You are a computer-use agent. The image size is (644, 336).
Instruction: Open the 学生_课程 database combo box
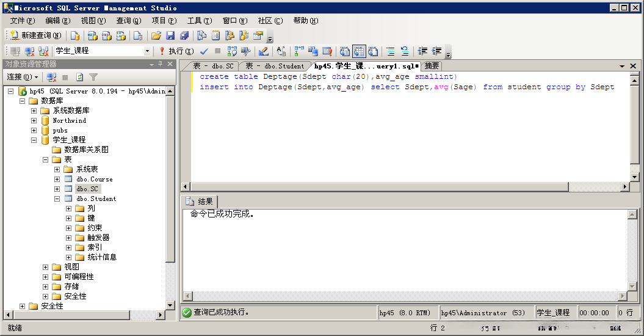point(103,51)
